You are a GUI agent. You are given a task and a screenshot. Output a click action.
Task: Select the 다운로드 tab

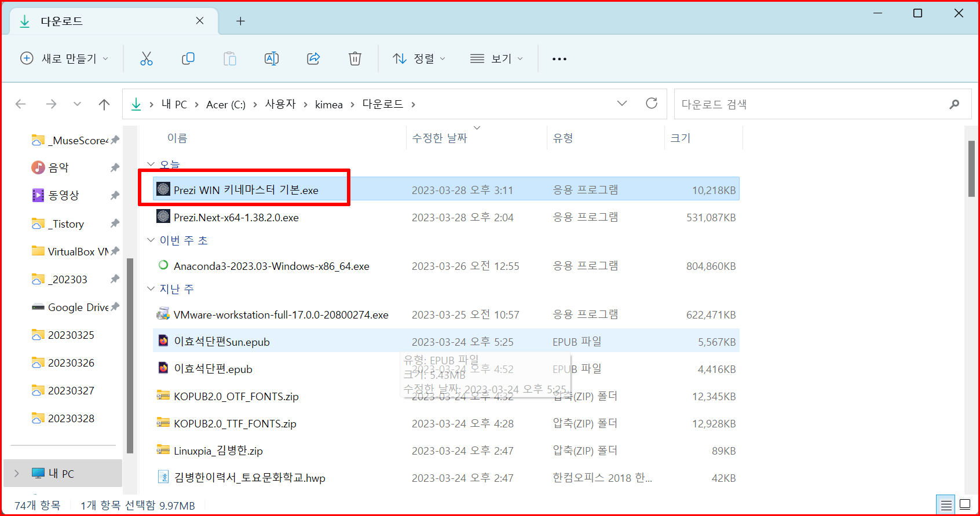click(114, 21)
